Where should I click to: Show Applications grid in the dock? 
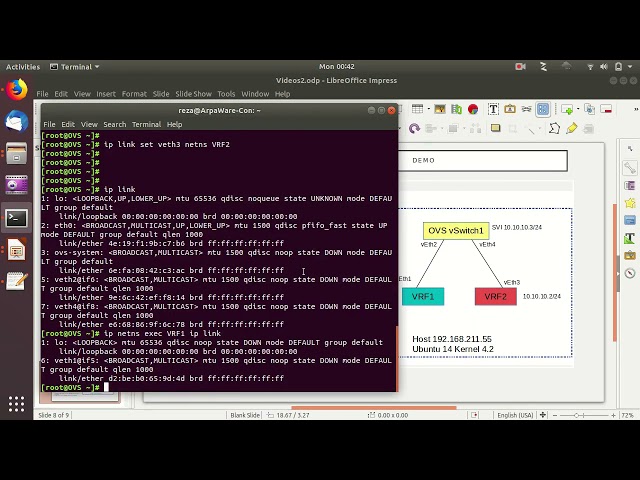[16, 404]
